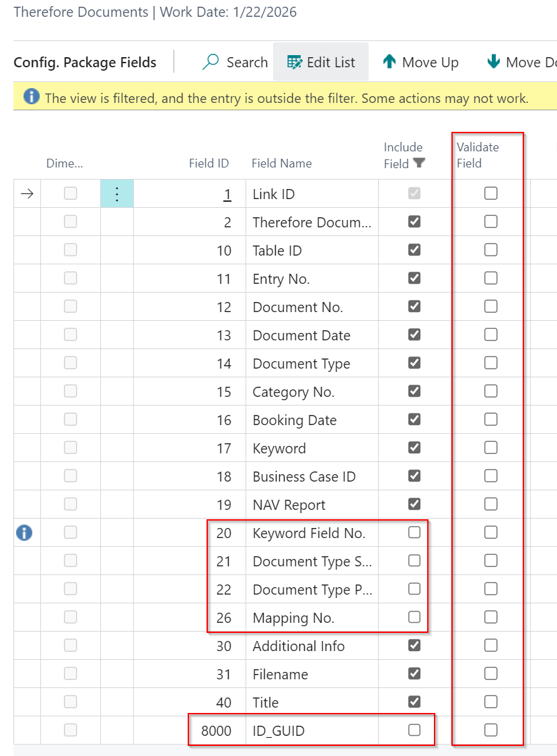Click the row selector arrow for Link ID
557x756 pixels.
27,194
